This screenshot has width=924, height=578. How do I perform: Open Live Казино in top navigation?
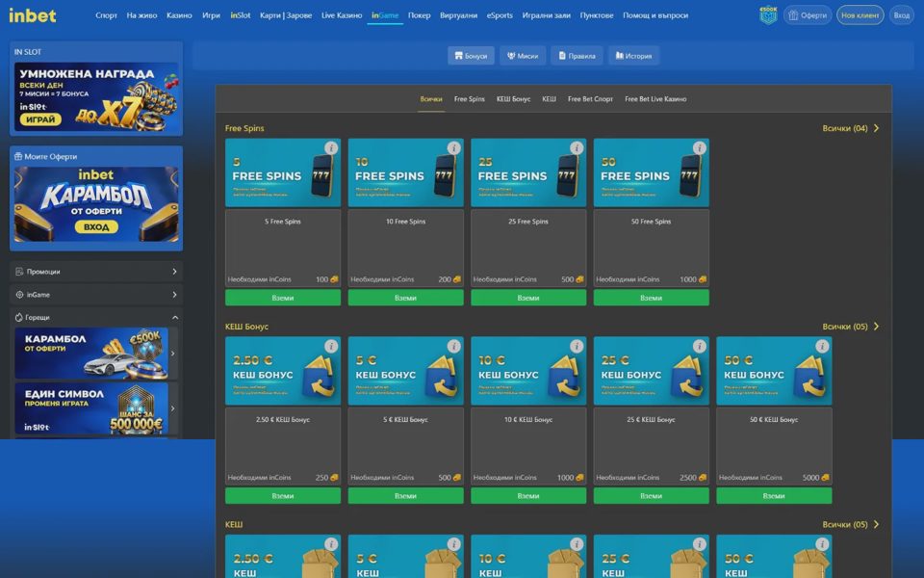tap(342, 15)
